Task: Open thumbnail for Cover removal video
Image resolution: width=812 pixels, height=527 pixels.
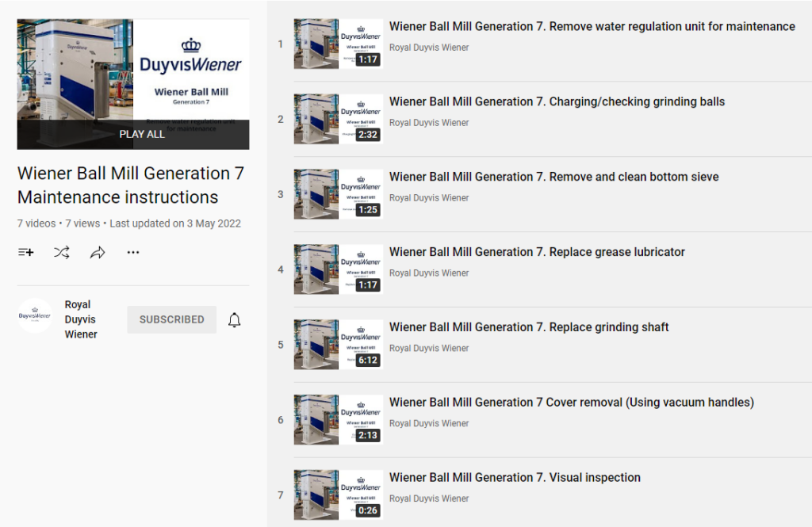Action: click(x=339, y=420)
